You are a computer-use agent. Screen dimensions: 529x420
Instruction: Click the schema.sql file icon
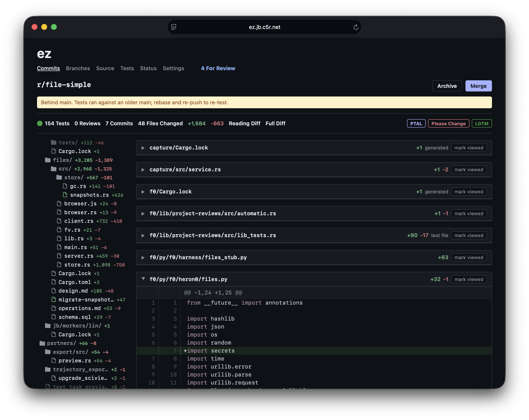pyautogui.click(x=53, y=317)
